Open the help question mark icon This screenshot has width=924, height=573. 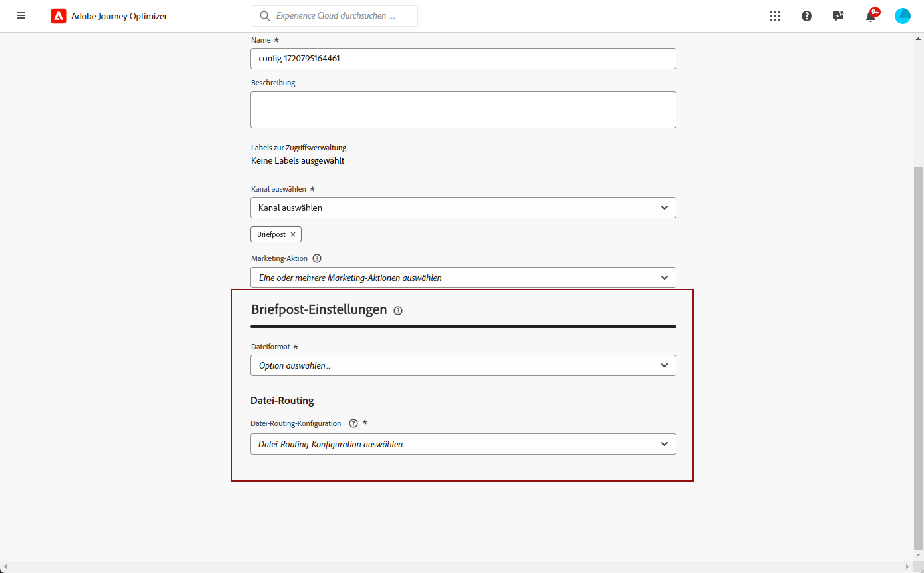click(x=807, y=16)
